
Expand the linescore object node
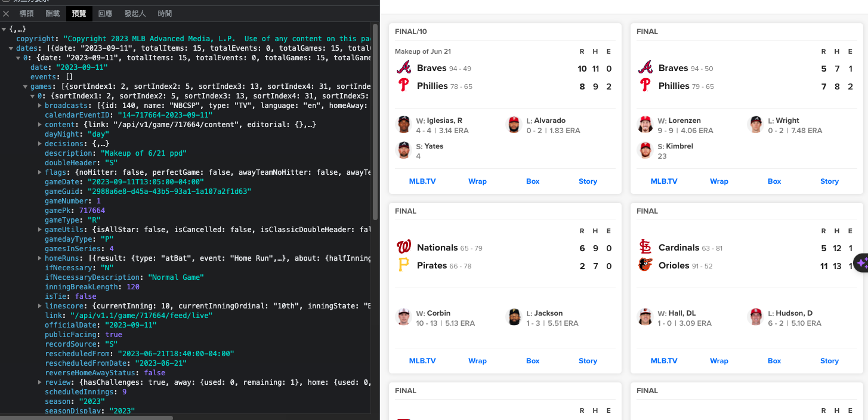40,306
